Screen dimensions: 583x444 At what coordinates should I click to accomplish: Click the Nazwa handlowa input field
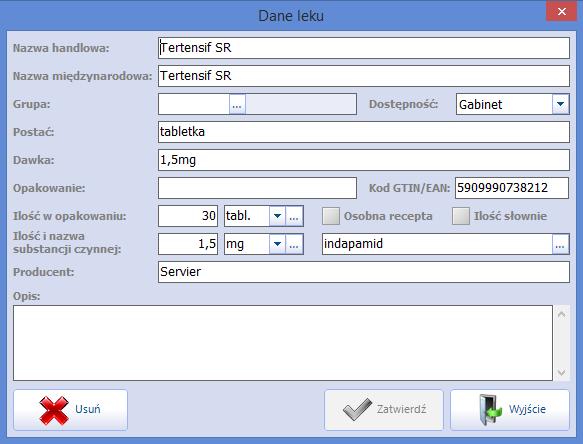[364, 48]
